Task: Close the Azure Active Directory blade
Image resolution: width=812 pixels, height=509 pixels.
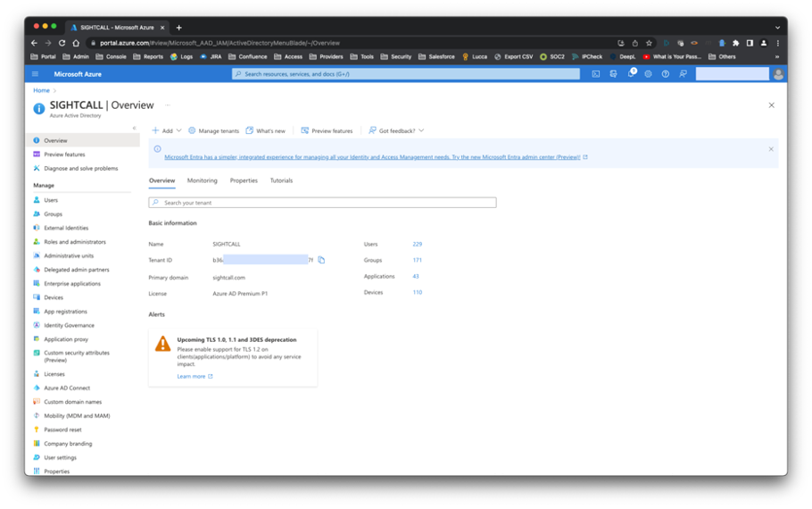Action: [x=772, y=105]
